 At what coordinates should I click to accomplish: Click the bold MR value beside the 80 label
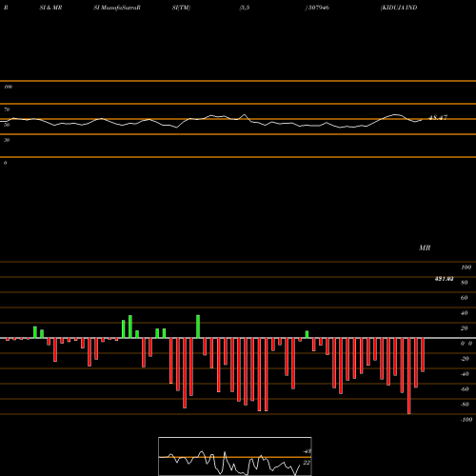point(444,279)
